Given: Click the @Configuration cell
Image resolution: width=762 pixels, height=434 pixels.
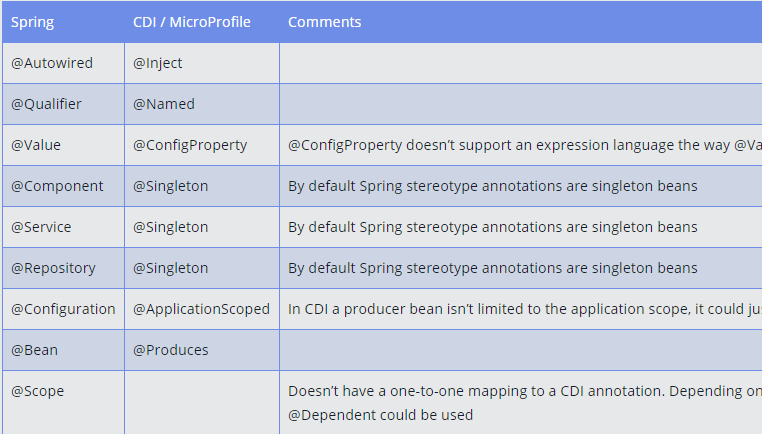Looking at the screenshot, I should tap(64, 309).
